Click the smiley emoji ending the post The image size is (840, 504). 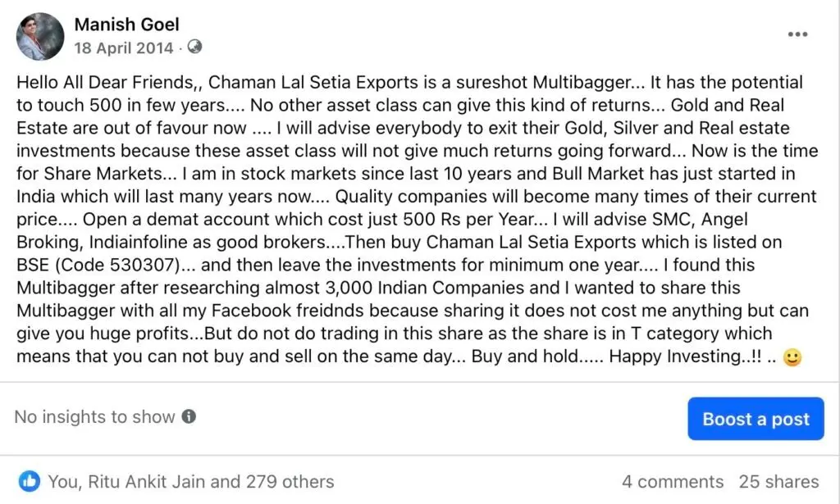click(792, 358)
